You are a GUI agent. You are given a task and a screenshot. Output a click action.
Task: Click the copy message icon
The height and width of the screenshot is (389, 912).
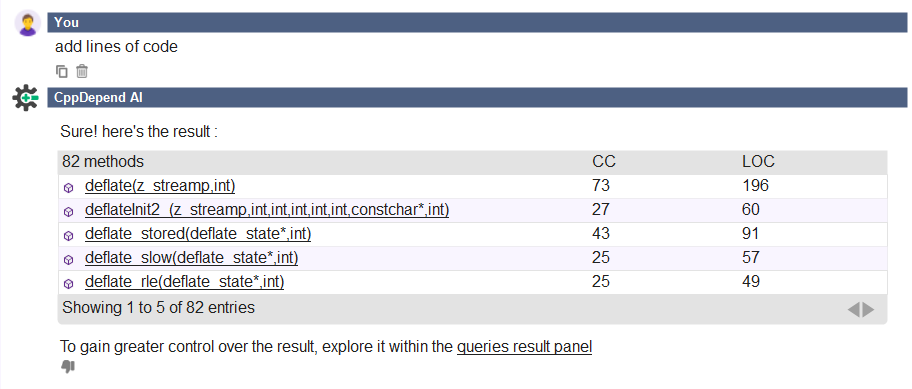[62, 72]
